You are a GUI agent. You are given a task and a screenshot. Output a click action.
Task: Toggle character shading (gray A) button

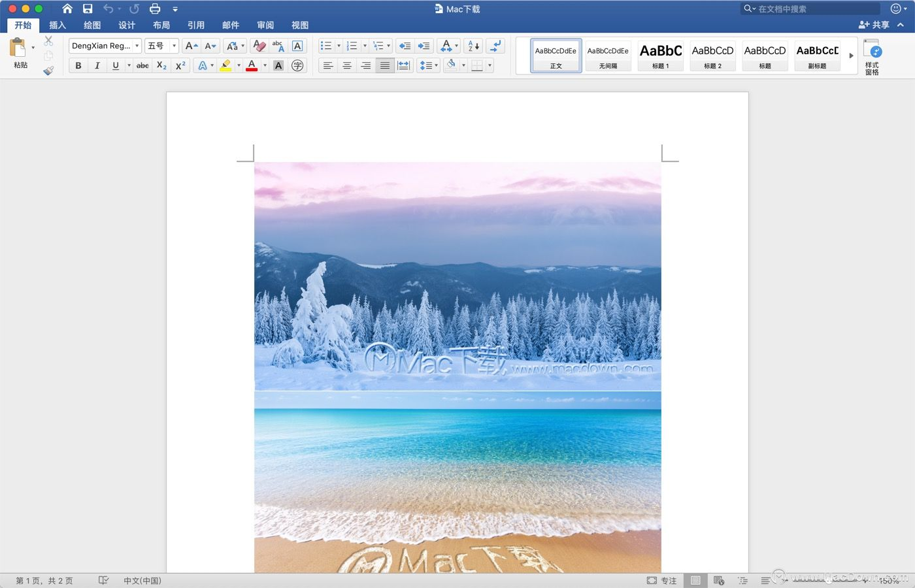pos(278,65)
